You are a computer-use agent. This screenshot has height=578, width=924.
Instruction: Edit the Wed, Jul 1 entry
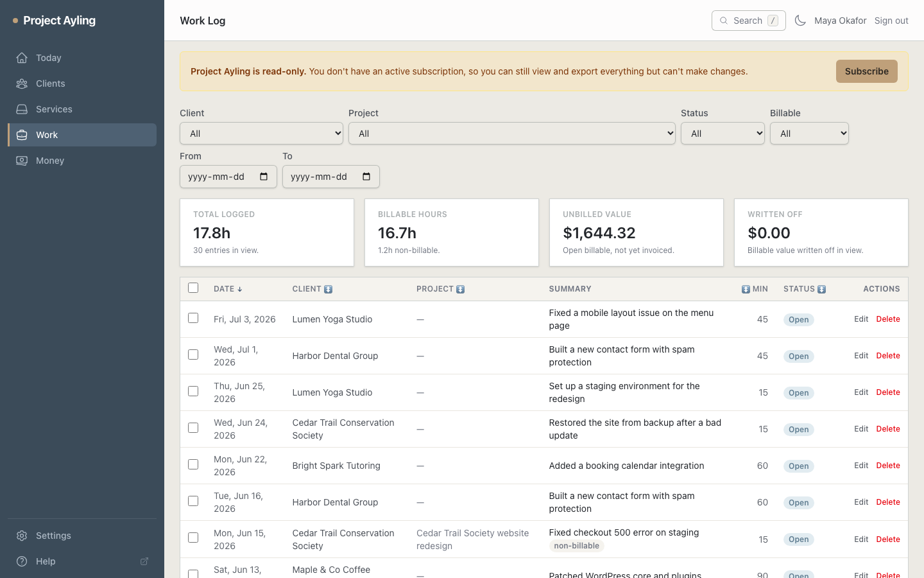click(x=861, y=356)
